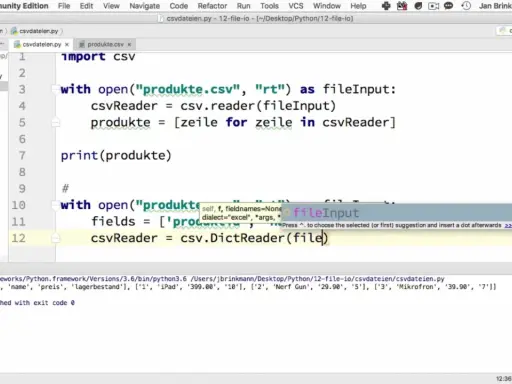Click csv.DictReader on line 12
This screenshot has width=512, height=384.
(x=233, y=238)
